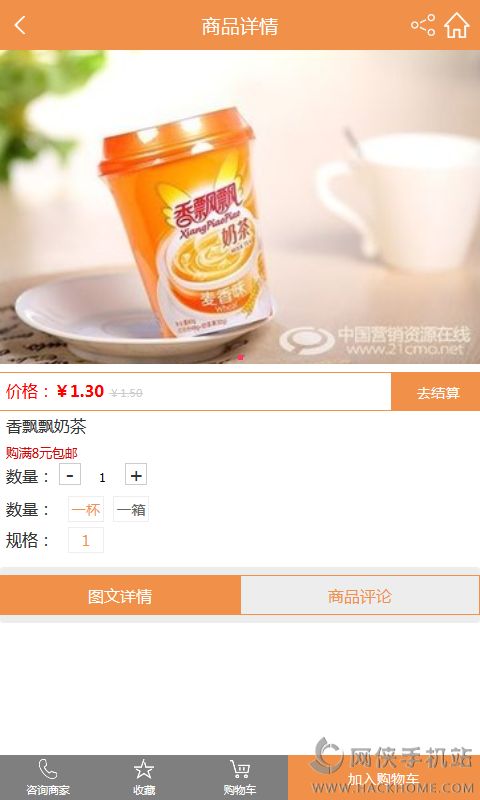
Task: Click the quantity value field
Action: [103, 477]
